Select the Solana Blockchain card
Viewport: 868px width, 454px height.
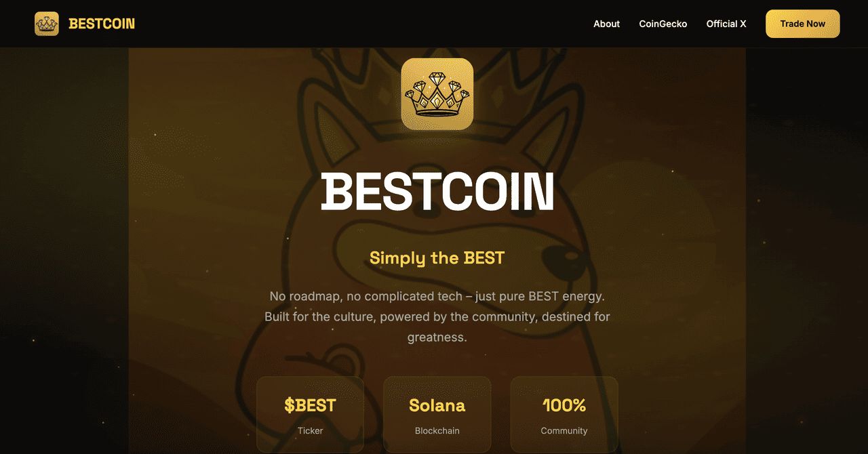pyautogui.click(x=437, y=415)
